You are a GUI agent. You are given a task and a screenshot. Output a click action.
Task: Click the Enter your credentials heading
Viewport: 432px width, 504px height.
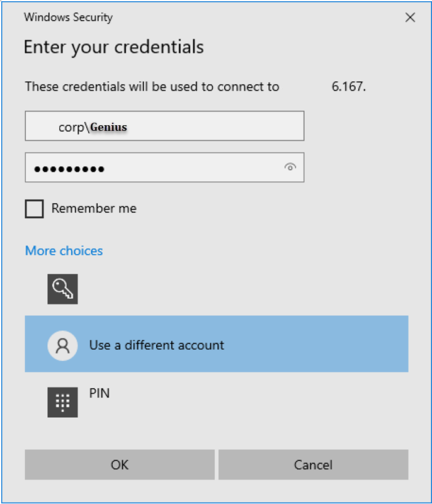click(x=114, y=48)
